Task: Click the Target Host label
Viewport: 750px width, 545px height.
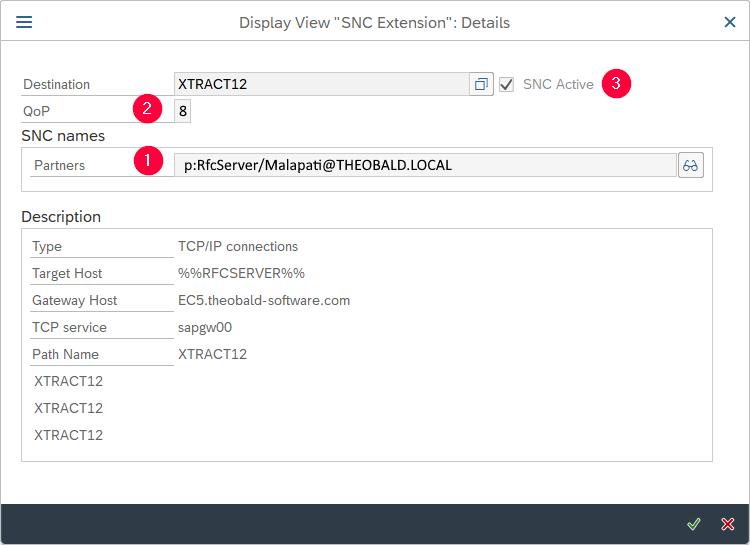Action: tap(67, 273)
